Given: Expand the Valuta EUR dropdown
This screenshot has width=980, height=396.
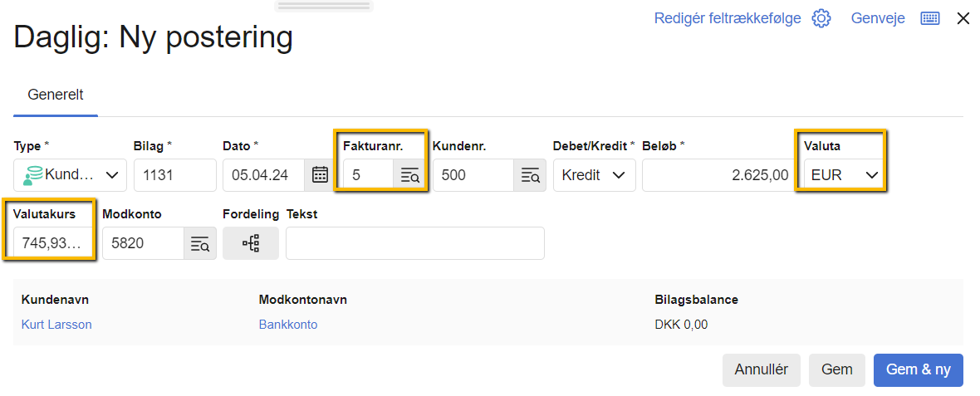Looking at the screenshot, I should (x=842, y=175).
